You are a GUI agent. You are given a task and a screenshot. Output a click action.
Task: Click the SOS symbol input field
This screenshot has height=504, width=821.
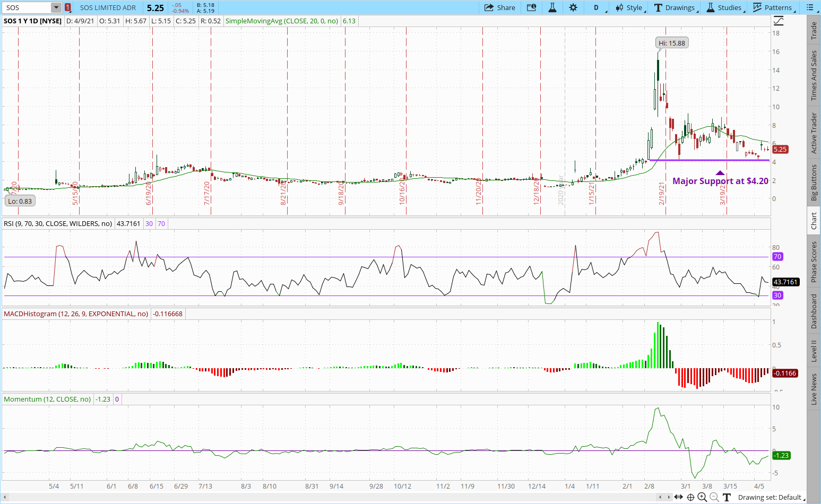(x=27, y=7)
